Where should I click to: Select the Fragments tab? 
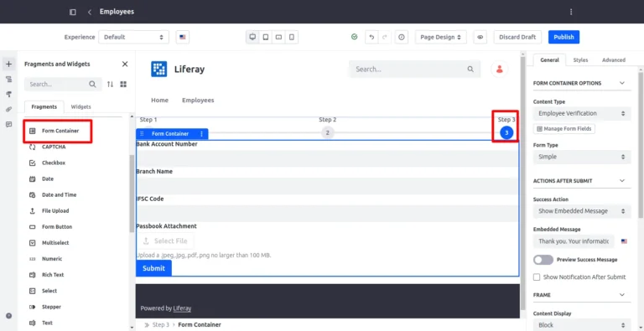pos(44,106)
